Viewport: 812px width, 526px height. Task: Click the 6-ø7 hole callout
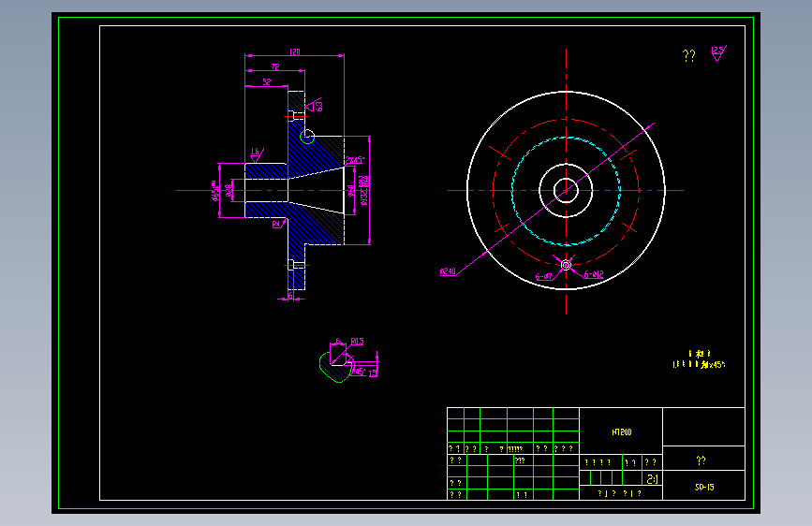pos(544,276)
